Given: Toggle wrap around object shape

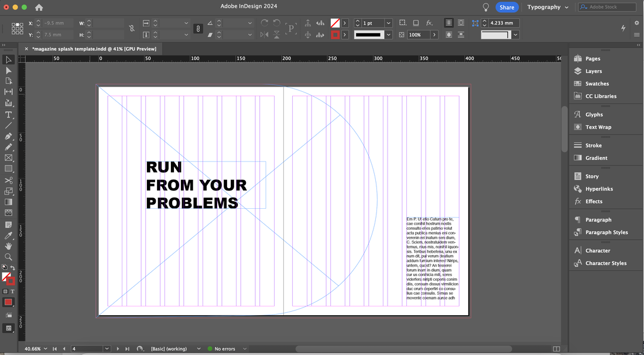Looking at the screenshot, I should (x=449, y=35).
